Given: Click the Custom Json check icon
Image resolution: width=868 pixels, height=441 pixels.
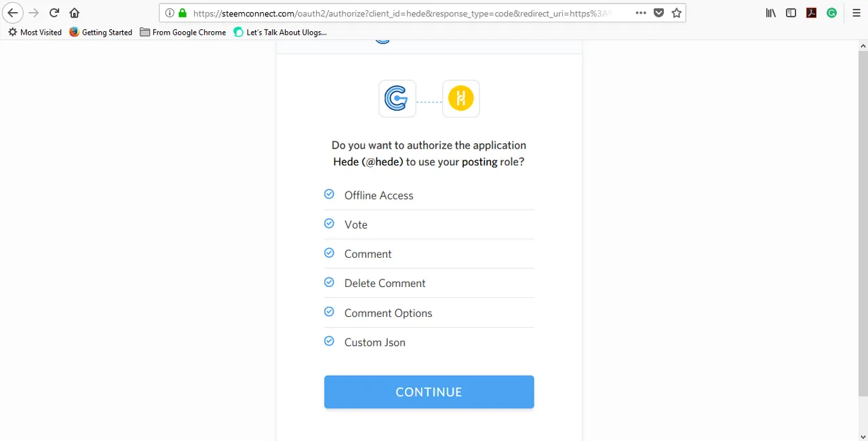Looking at the screenshot, I should tap(329, 341).
